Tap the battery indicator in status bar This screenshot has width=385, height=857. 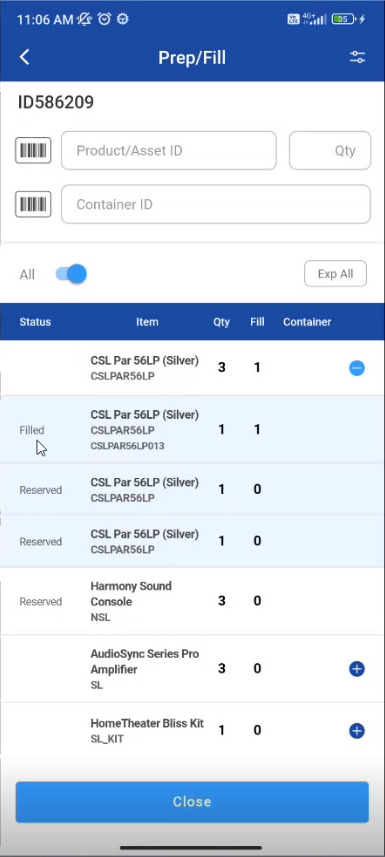pyautogui.click(x=342, y=19)
